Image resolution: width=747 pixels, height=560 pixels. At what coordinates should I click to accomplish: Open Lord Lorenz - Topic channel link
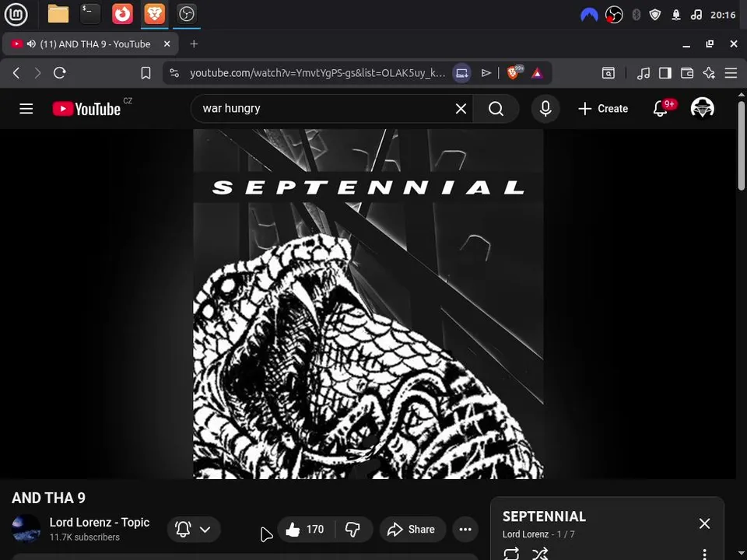click(x=100, y=522)
